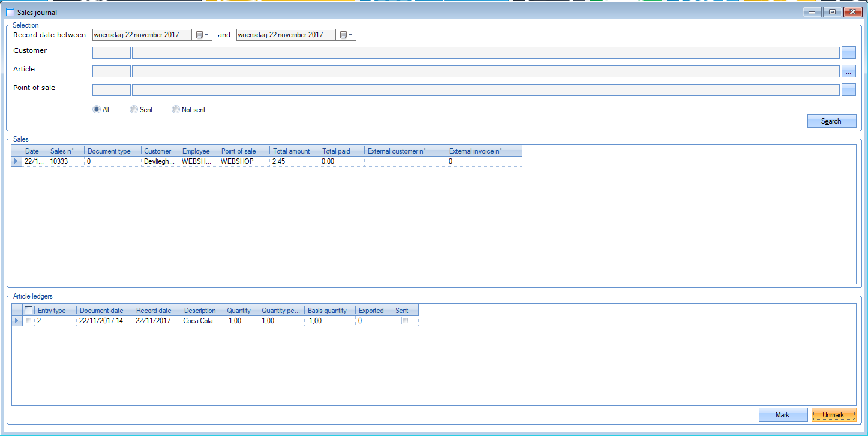Select the All radio button
Viewport: 868px width, 436px height.
pos(96,110)
